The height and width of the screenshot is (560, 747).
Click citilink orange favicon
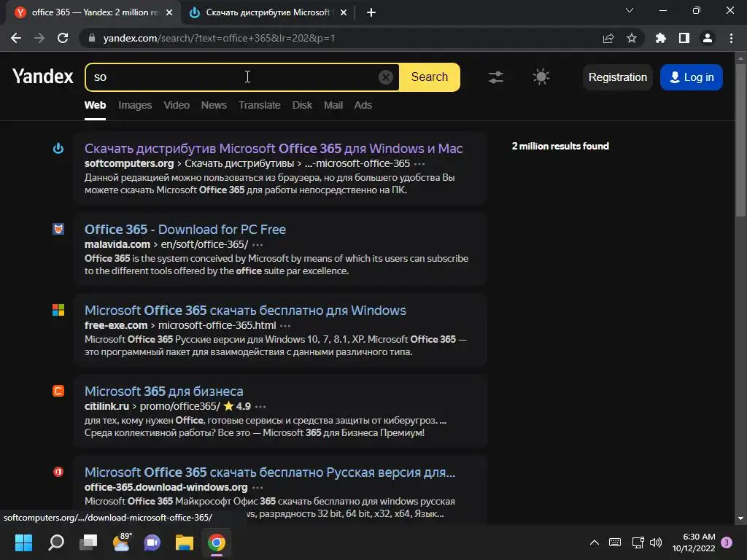tap(58, 391)
